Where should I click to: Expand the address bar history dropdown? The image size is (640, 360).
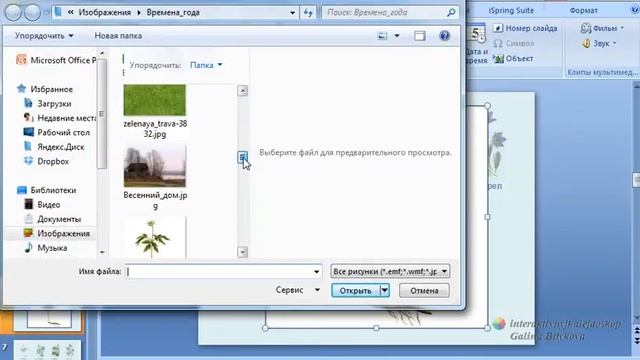click(292, 13)
